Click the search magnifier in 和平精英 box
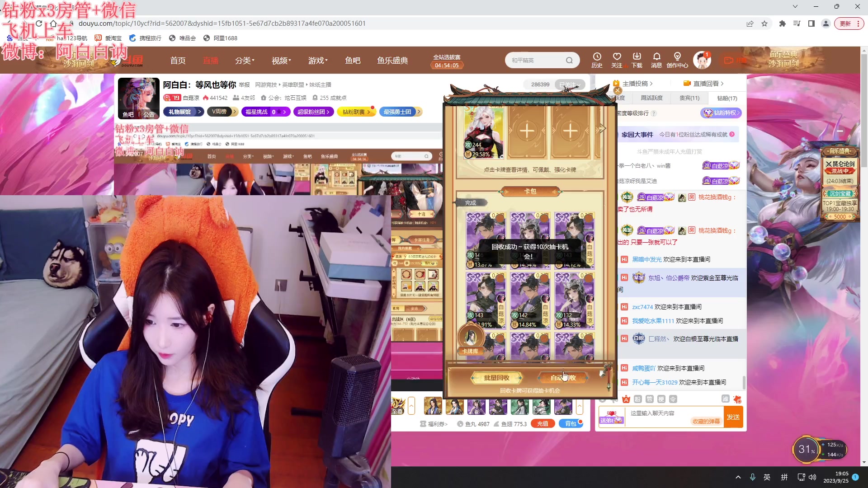This screenshot has width=868, height=488. 569,60
